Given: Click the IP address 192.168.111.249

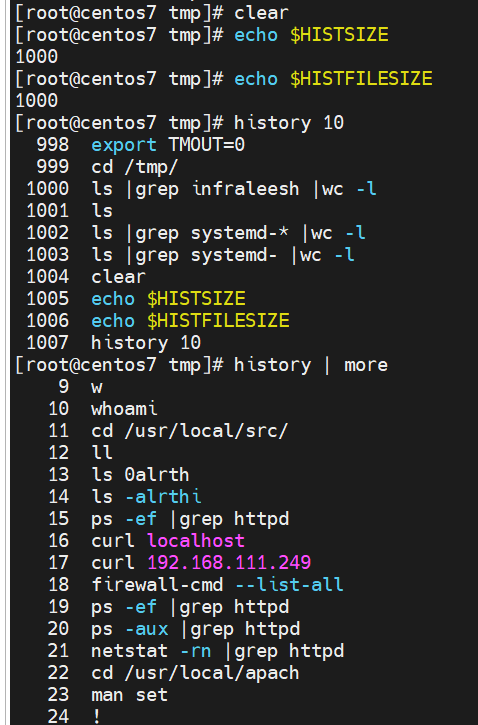Looking at the screenshot, I should (229, 563).
